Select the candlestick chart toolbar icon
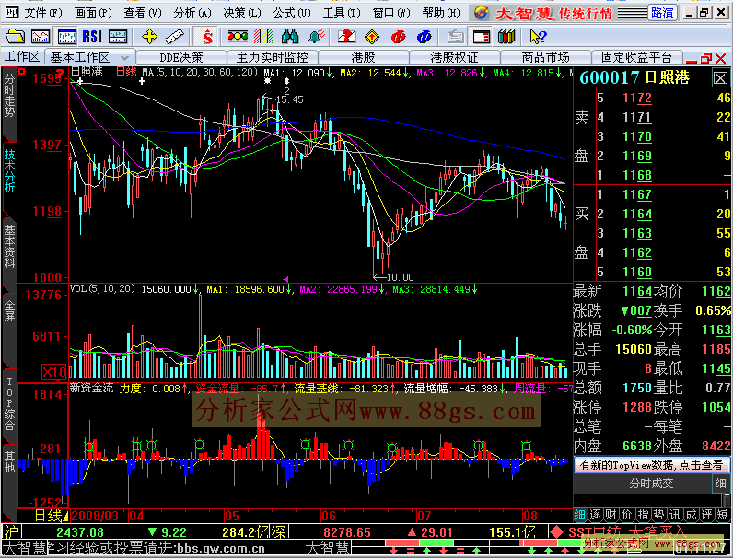733x560 pixels. click(x=67, y=36)
